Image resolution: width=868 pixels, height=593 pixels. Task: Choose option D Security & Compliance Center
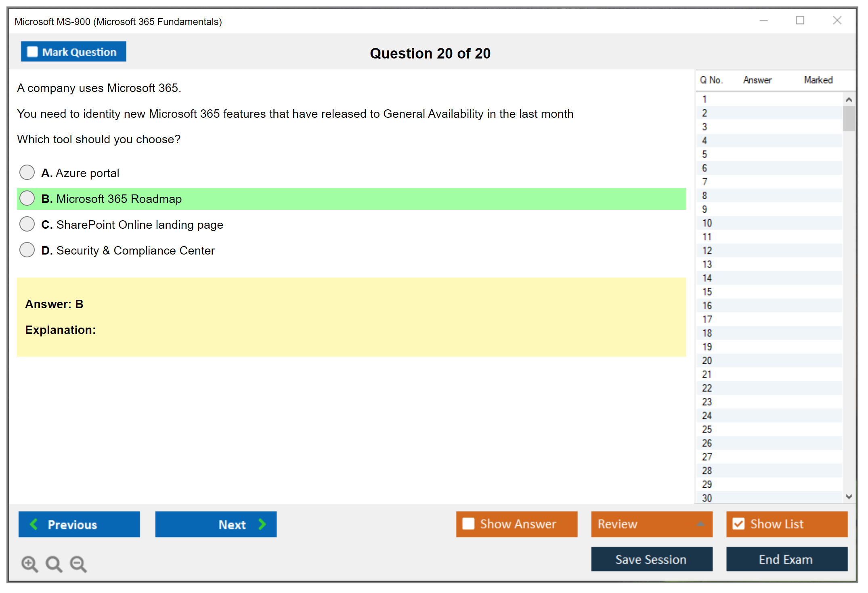pos(27,250)
